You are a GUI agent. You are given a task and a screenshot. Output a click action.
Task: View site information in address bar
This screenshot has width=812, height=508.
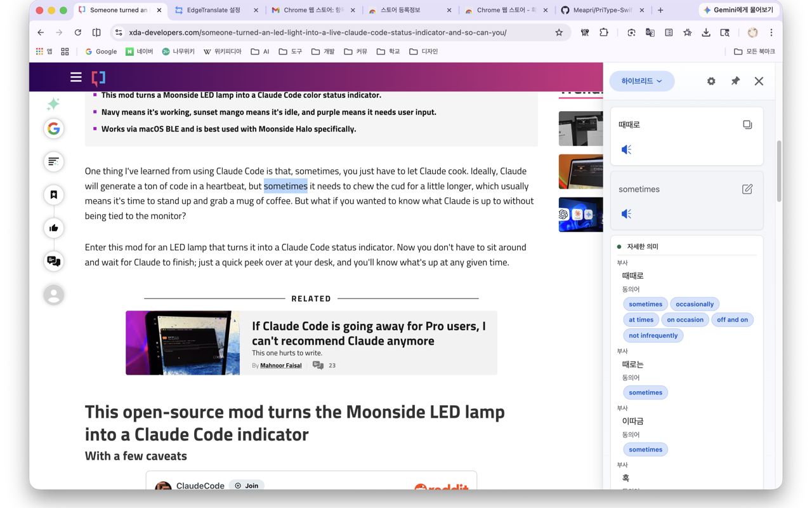click(x=119, y=32)
